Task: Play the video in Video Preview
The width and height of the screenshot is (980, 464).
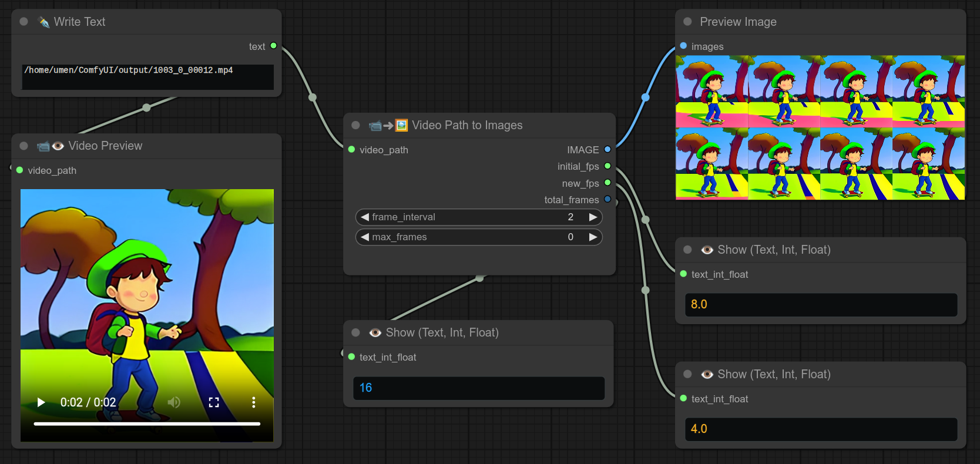Action: 41,402
